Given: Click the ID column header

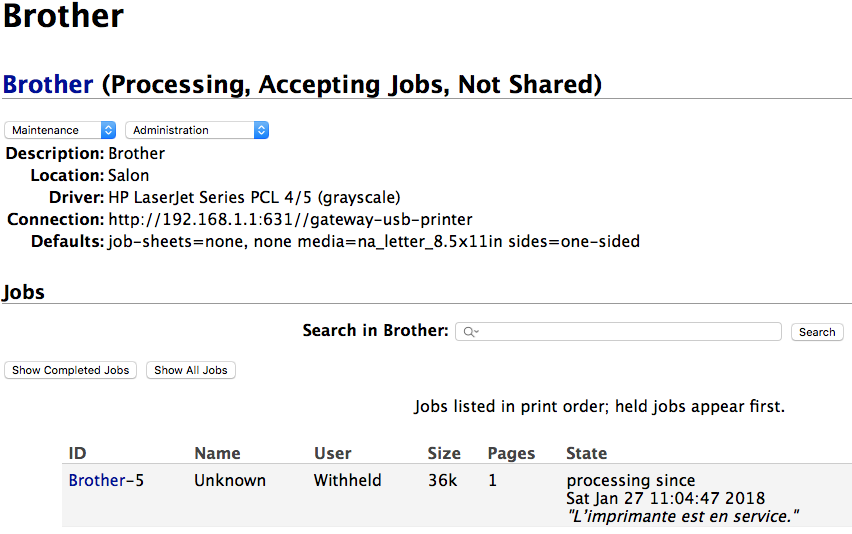Looking at the screenshot, I should point(77,454).
